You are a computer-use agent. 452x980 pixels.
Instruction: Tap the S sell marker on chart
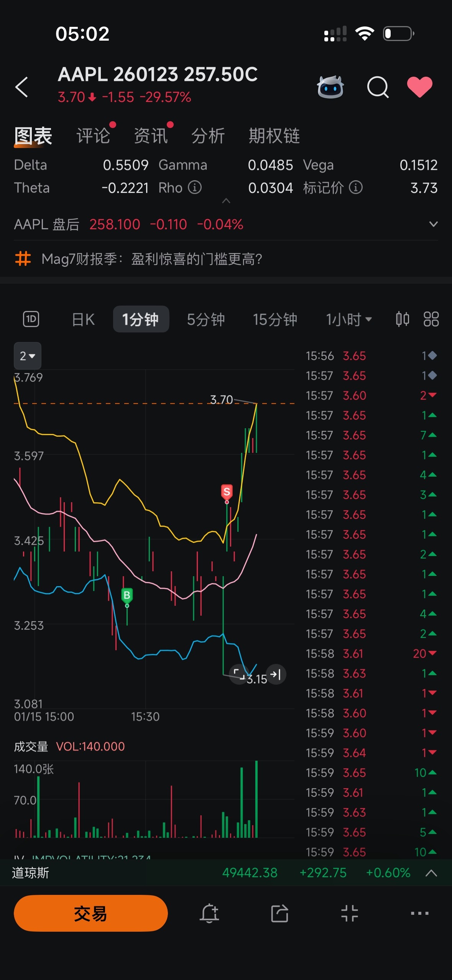(x=227, y=492)
